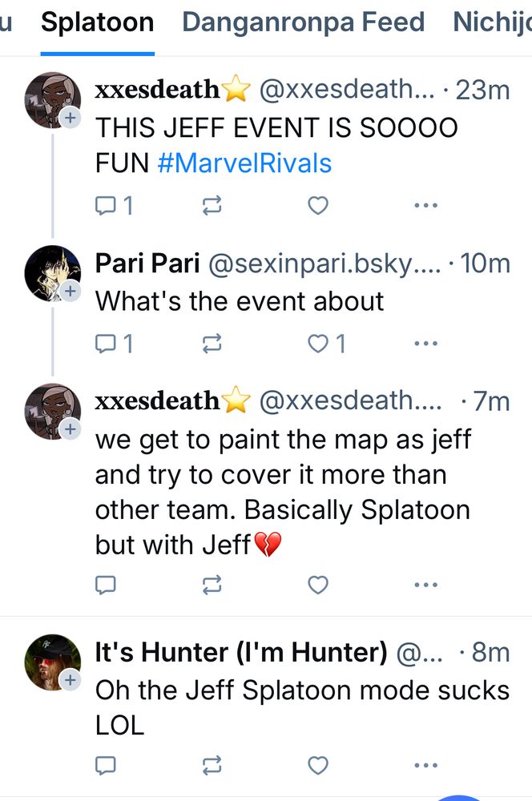
Task: Open the #MarvelRivals hashtag link
Action: (x=244, y=163)
